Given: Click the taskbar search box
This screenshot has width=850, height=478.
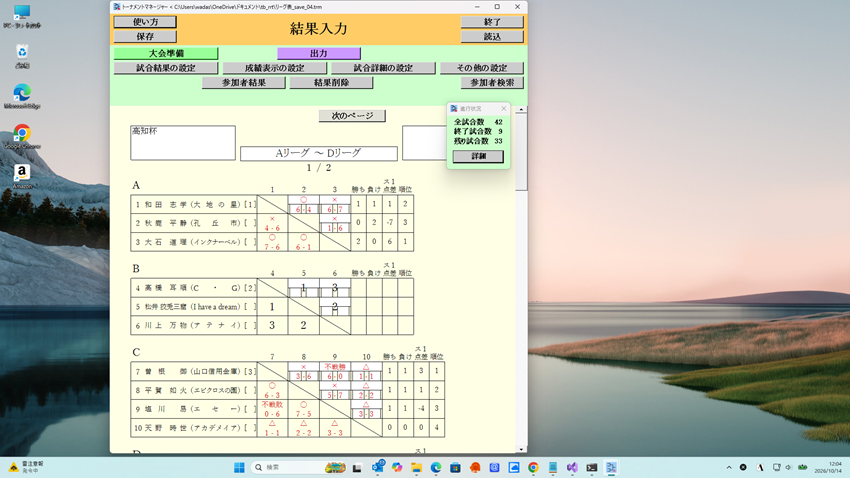Looking at the screenshot, I should tap(299, 467).
